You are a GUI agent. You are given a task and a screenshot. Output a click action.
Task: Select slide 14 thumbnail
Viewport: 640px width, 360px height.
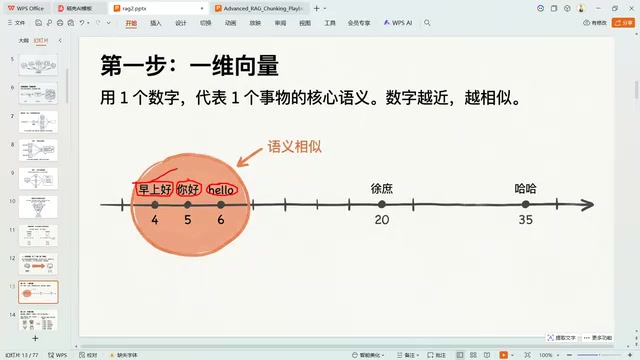38,320
